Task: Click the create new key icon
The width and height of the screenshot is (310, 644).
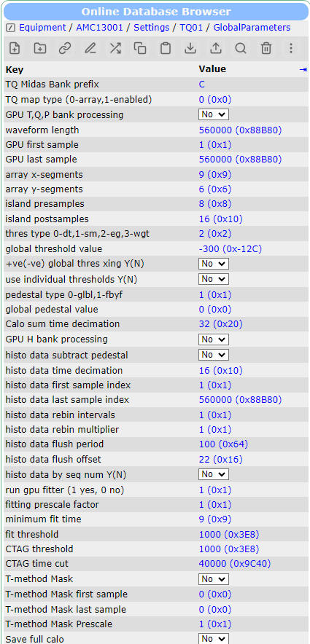Action: [15, 48]
